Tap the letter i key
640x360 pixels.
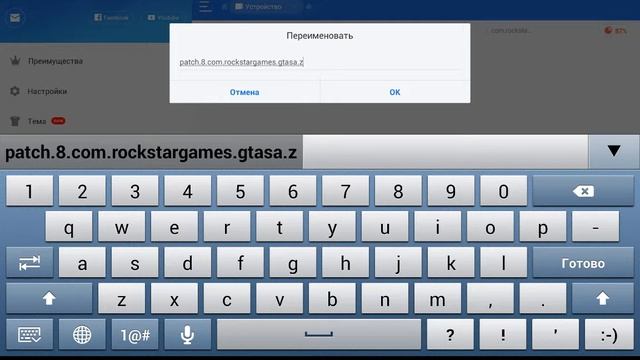[x=438, y=227]
